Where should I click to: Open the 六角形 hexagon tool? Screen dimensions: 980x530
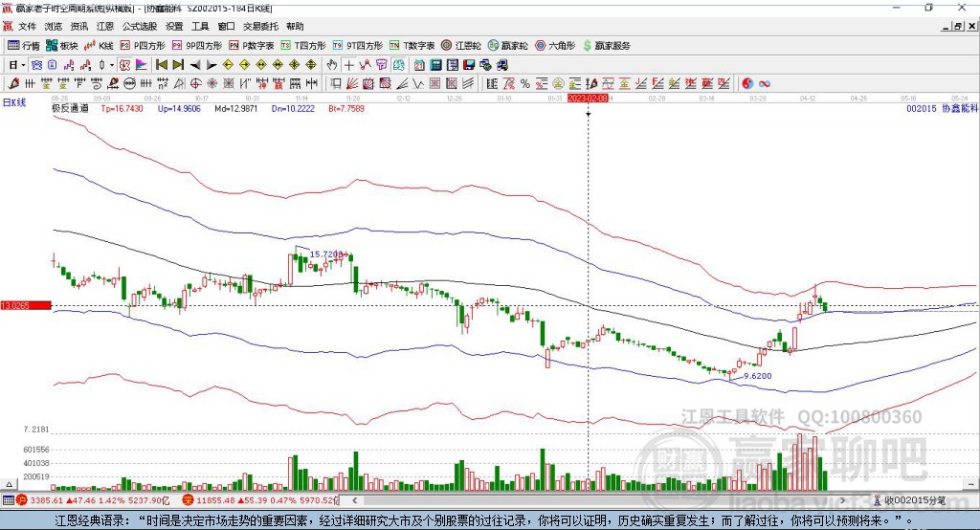555,46
